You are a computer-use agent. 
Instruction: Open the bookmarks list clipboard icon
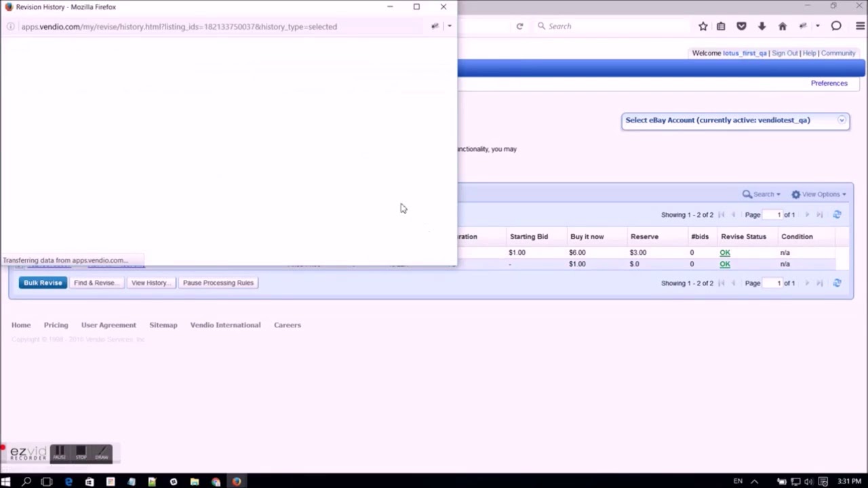tap(721, 26)
